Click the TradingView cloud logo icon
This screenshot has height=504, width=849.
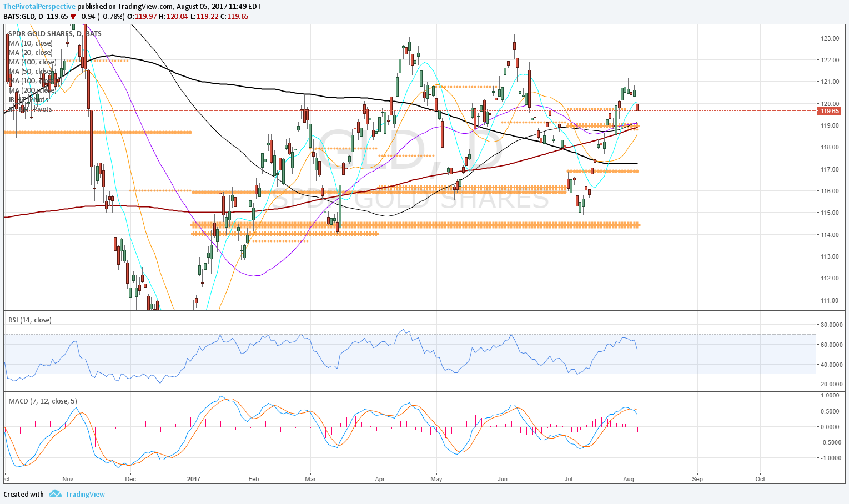[55, 493]
